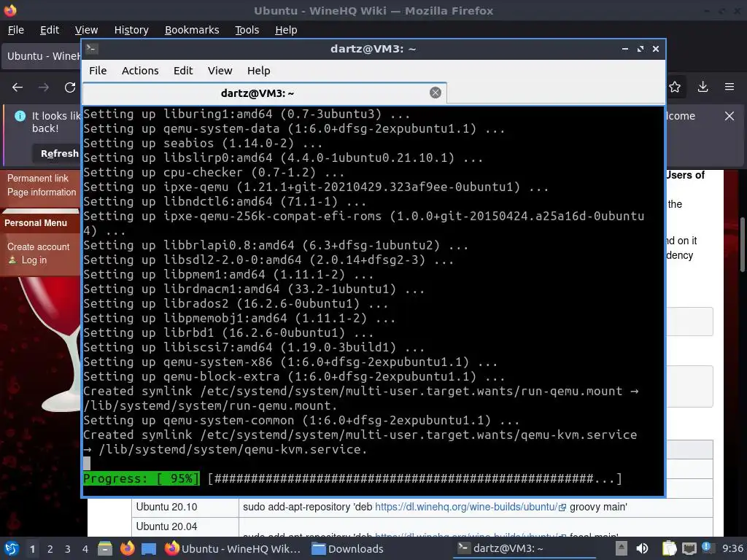Select the Ubuntu - WineHQ Firefox tab
The height and width of the screenshot is (560, 747).
coord(42,56)
